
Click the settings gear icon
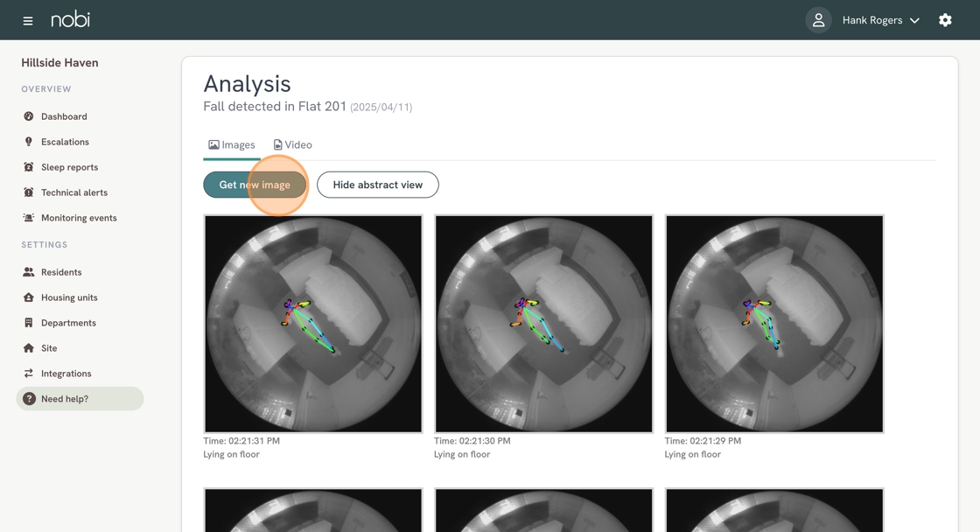(945, 20)
